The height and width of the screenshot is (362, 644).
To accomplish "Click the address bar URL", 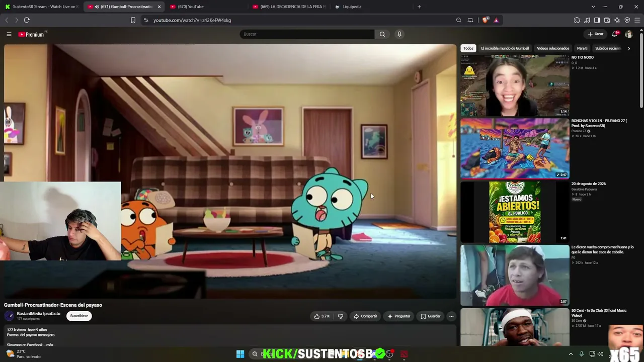I will point(192,20).
